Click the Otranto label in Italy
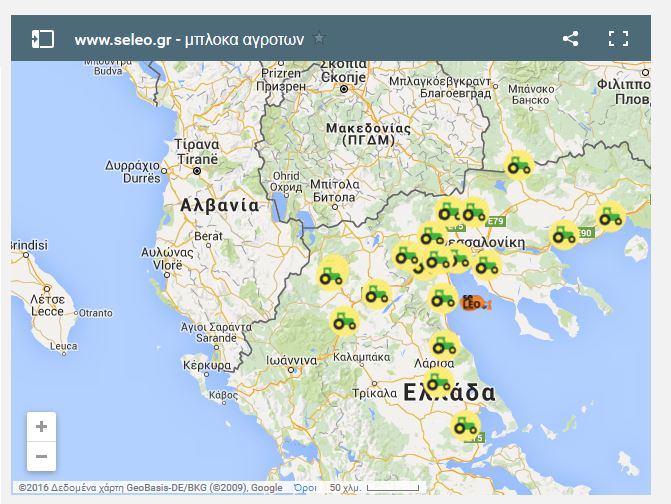 pyautogui.click(x=96, y=313)
